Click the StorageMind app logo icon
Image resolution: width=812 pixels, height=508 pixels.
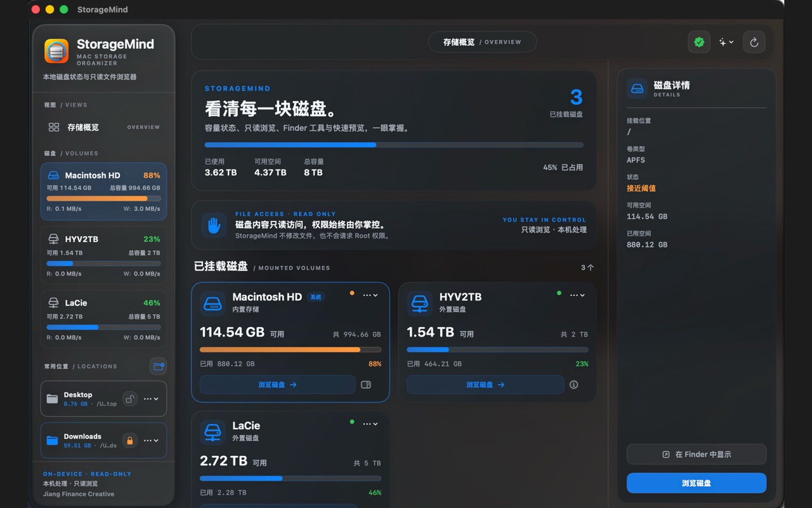56,51
